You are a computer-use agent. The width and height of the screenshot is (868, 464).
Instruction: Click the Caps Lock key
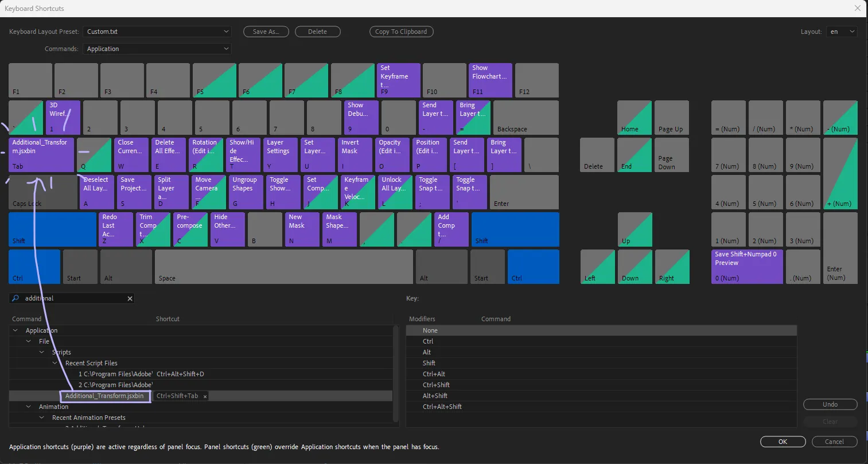point(43,192)
